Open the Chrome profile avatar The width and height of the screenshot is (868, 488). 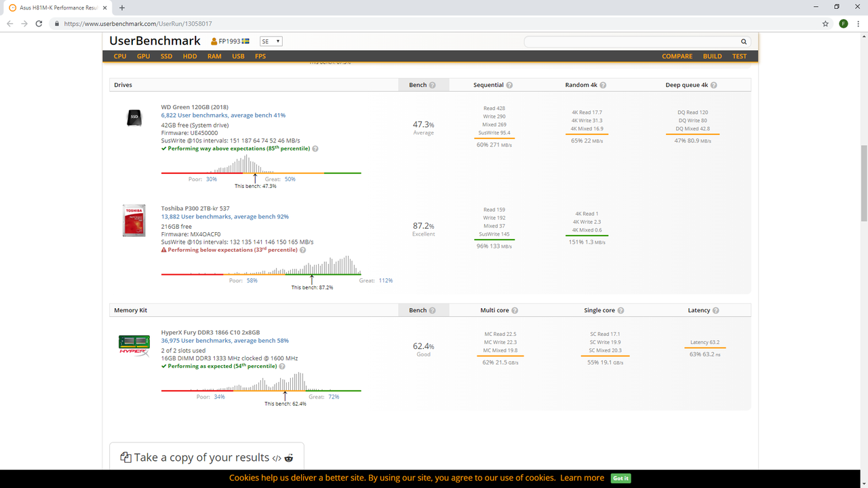point(843,23)
